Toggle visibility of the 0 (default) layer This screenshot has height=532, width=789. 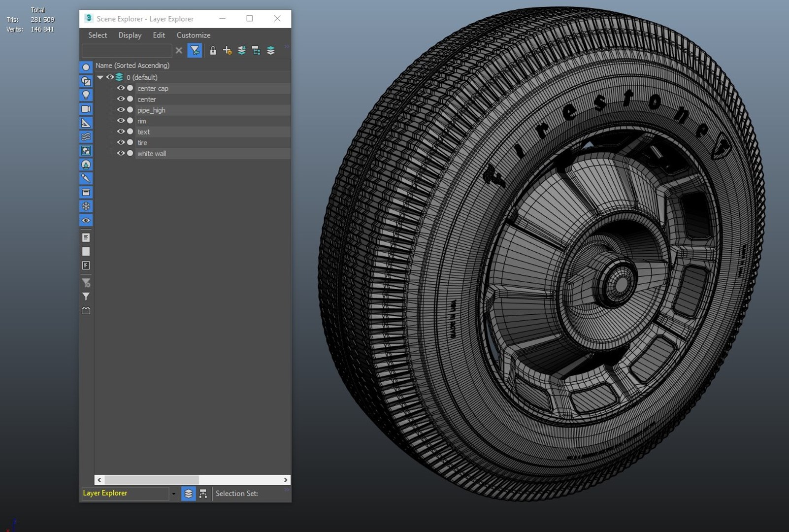pyautogui.click(x=110, y=77)
